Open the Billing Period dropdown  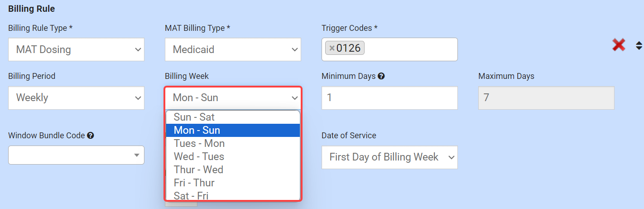(76, 97)
